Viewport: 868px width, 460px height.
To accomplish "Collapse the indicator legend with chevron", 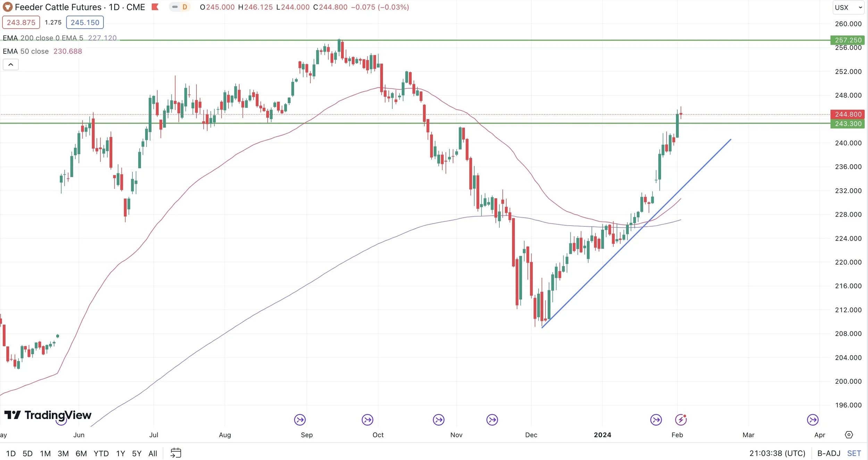I will click(x=11, y=65).
